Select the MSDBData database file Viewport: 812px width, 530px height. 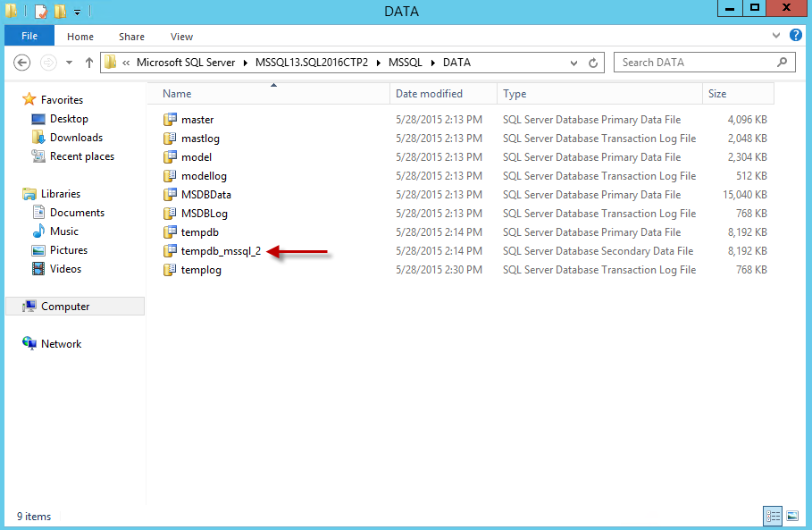[205, 195]
